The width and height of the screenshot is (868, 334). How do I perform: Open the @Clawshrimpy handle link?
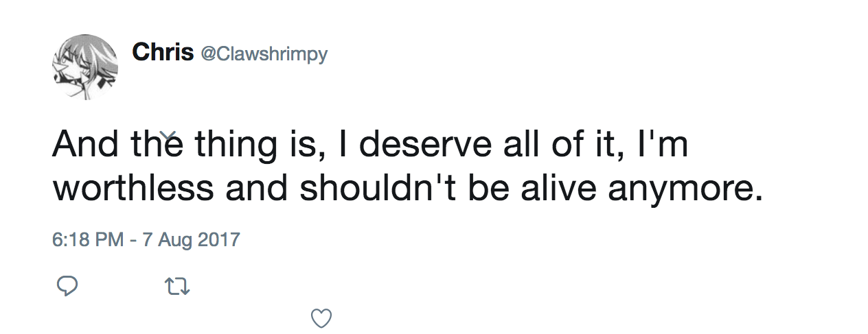click(x=264, y=54)
